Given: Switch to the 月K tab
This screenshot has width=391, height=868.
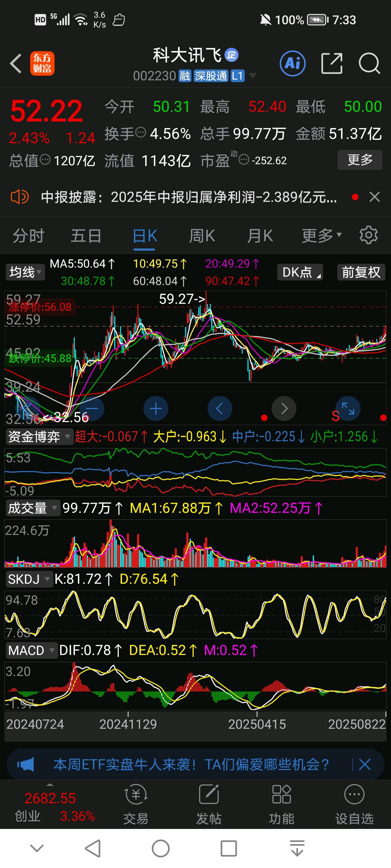Looking at the screenshot, I should [260, 236].
